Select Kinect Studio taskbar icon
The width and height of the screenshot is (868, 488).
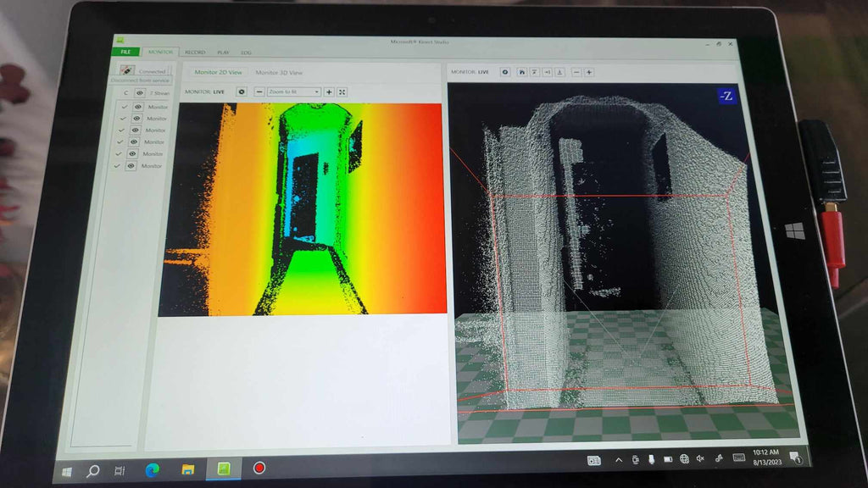point(224,469)
